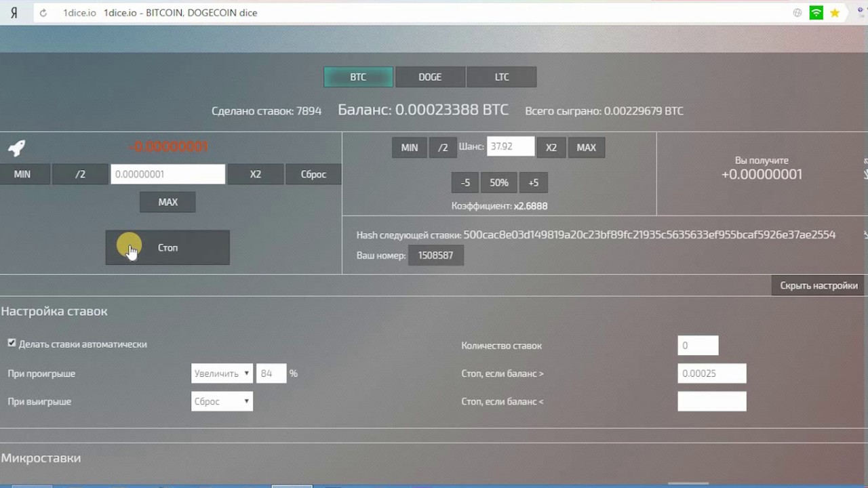This screenshot has width=868, height=488.
Task: Click the green Wi-Fi protection icon
Action: point(816,13)
